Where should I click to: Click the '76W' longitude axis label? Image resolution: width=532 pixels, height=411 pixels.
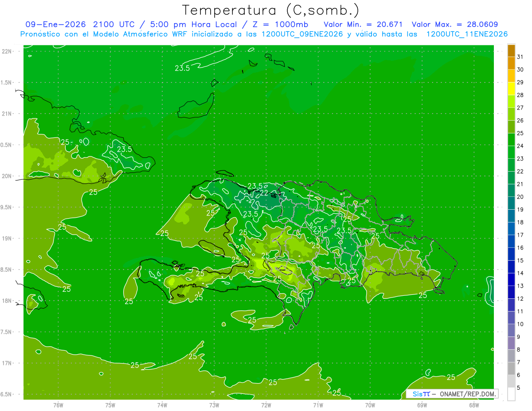coord(58,405)
